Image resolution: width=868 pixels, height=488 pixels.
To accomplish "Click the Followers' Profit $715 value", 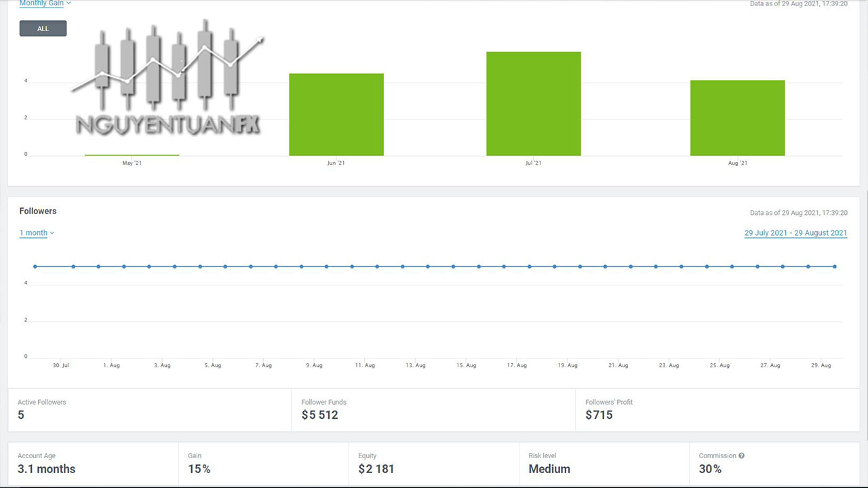I will (599, 415).
